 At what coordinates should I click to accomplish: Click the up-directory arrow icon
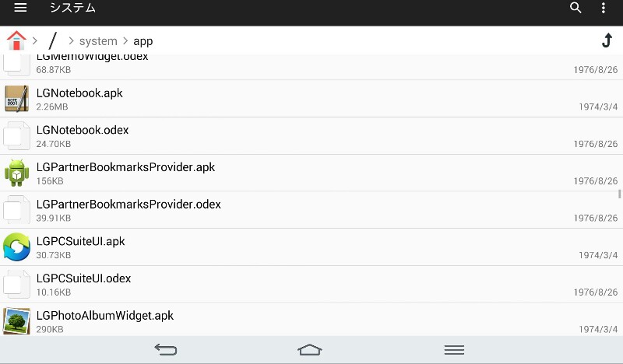[x=607, y=40]
